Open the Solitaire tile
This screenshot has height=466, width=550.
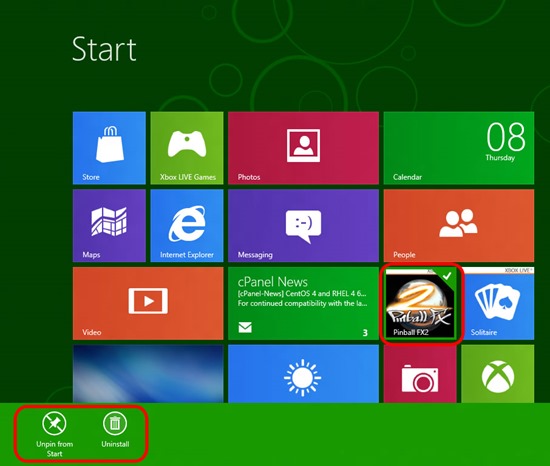pos(498,303)
